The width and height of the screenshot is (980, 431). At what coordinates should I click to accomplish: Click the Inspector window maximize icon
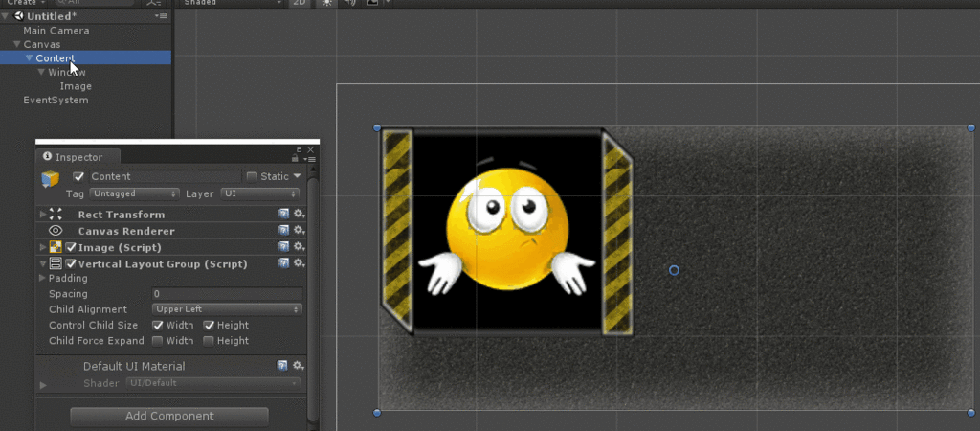pyautogui.click(x=300, y=150)
